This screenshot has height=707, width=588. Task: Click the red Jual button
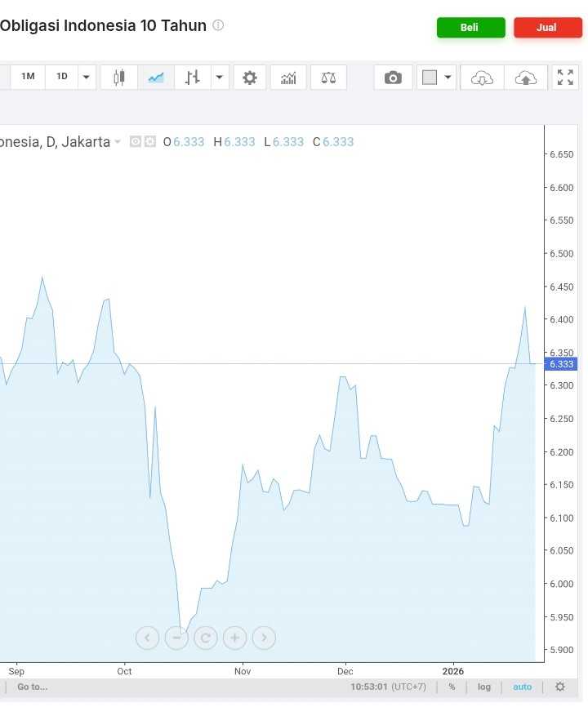pyautogui.click(x=548, y=28)
